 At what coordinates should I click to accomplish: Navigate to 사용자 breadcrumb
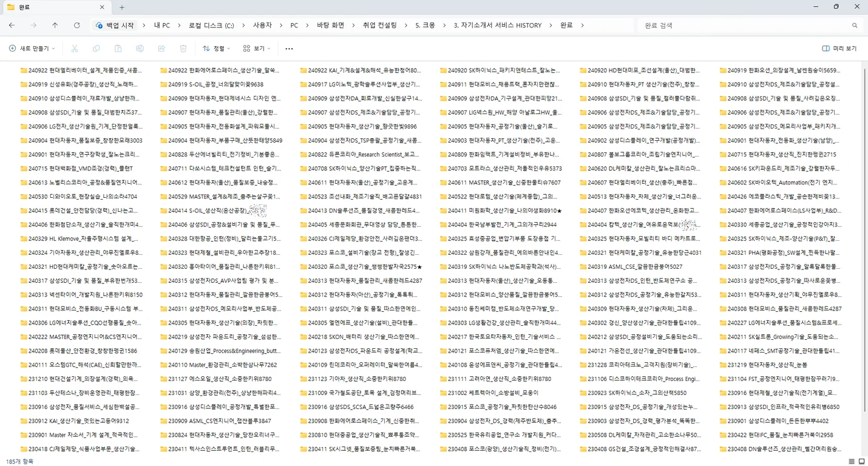(x=262, y=25)
